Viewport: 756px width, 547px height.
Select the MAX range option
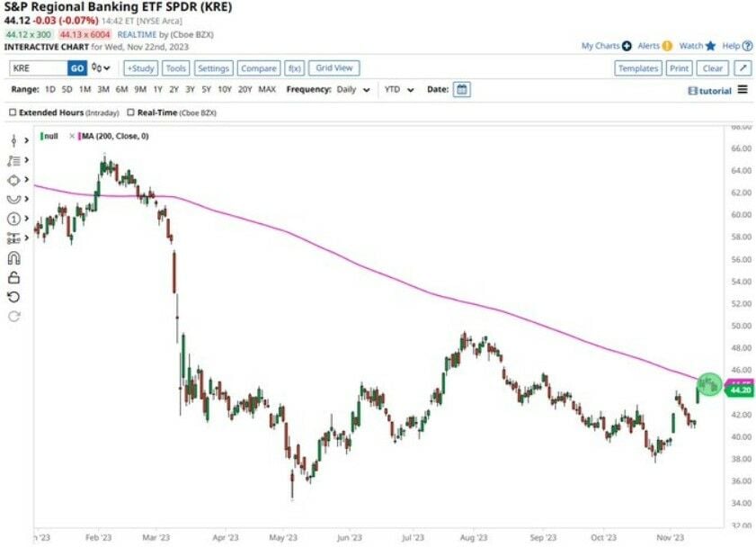point(267,90)
